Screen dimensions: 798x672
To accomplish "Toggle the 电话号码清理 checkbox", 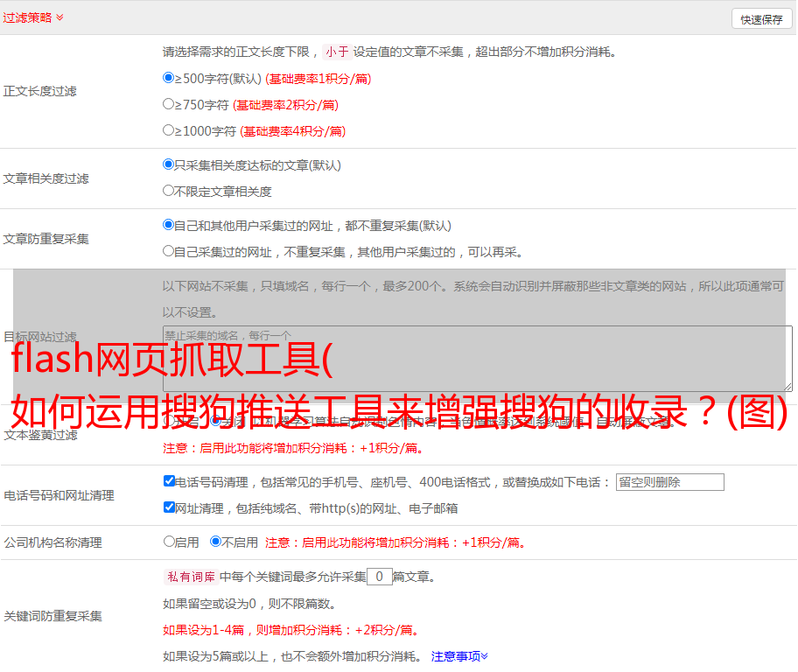I will click(x=170, y=481).
